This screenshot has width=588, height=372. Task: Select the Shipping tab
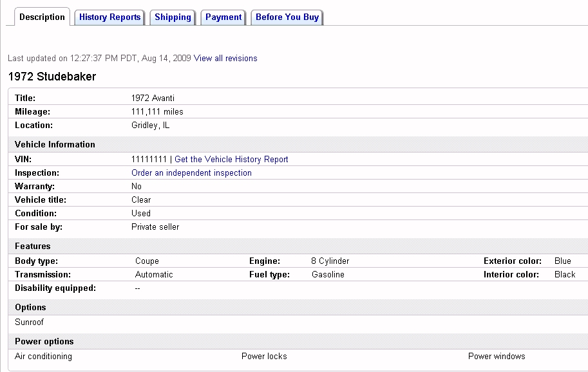coord(173,17)
